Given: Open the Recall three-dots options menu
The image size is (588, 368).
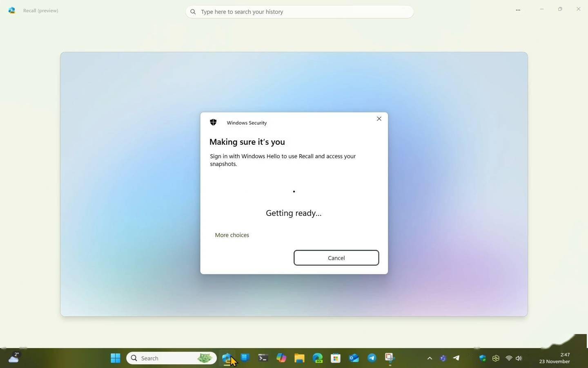Looking at the screenshot, I should click(x=518, y=10).
